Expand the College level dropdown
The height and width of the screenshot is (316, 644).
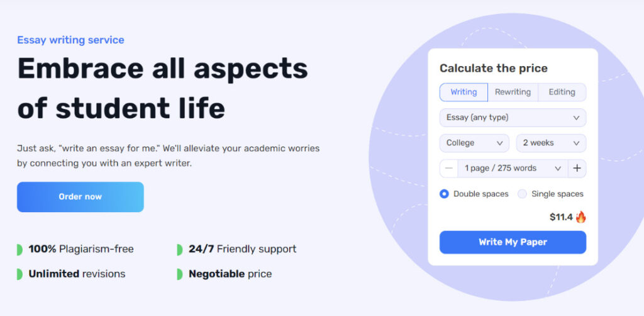[x=474, y=143]
